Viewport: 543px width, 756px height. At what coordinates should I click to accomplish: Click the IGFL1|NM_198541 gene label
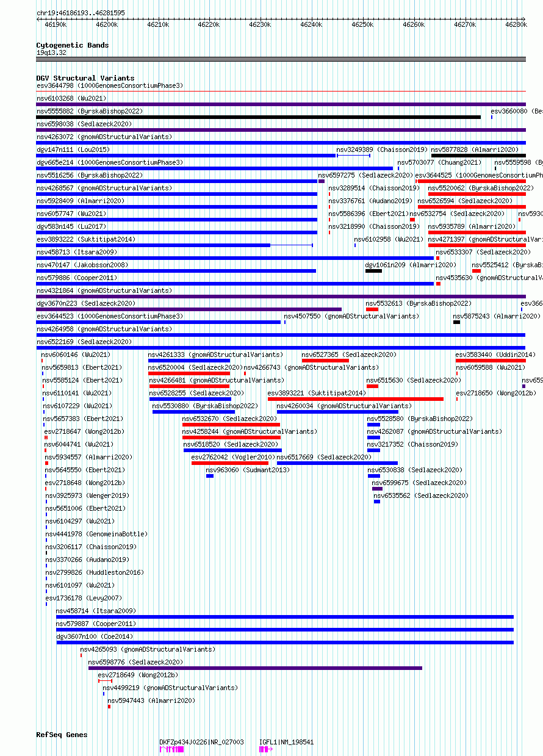(x=287, y=742)
